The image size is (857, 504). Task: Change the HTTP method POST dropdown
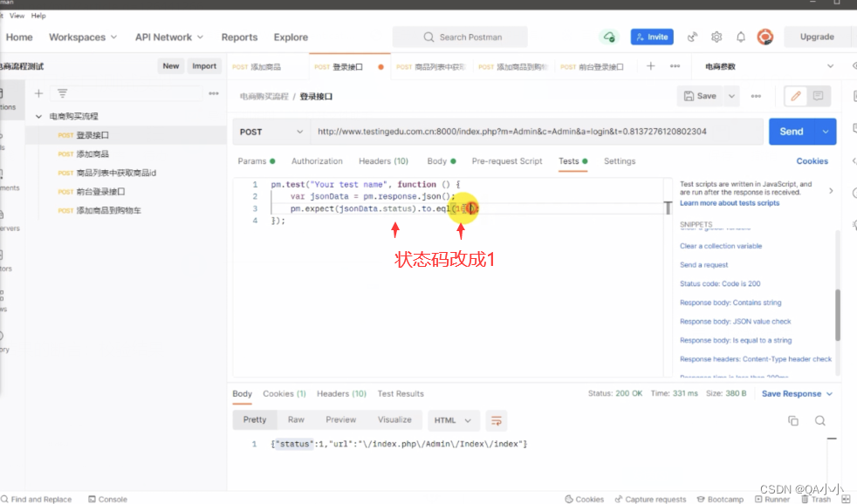271,132
